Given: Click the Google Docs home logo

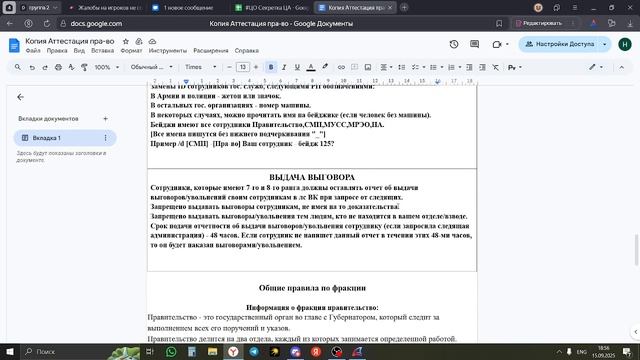Looking at the screenshot, I should click(14, 45).
